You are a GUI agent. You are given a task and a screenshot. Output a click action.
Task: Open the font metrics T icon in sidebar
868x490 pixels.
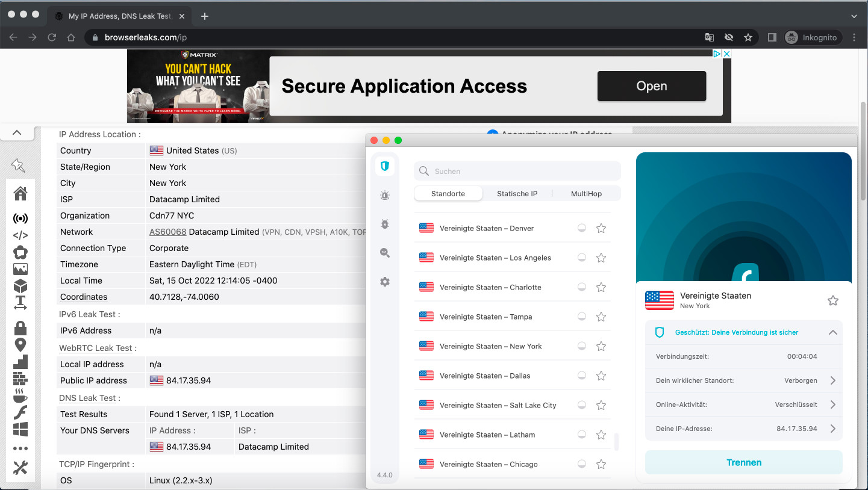click(x=20, y=303)
